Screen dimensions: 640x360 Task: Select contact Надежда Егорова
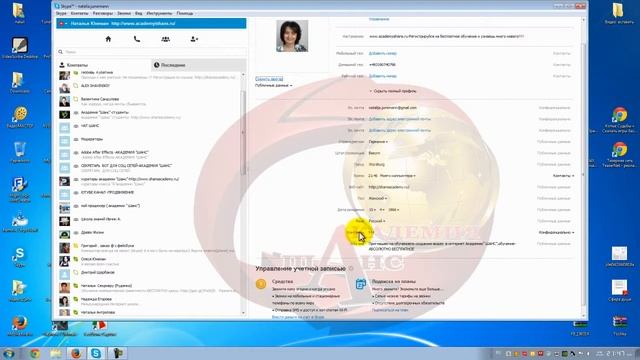(149, 301)
